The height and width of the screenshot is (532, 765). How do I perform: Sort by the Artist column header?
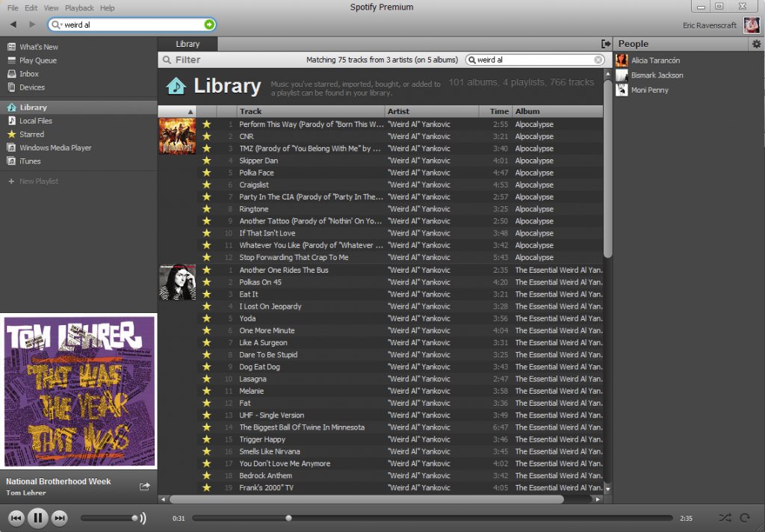pos(432,111)
